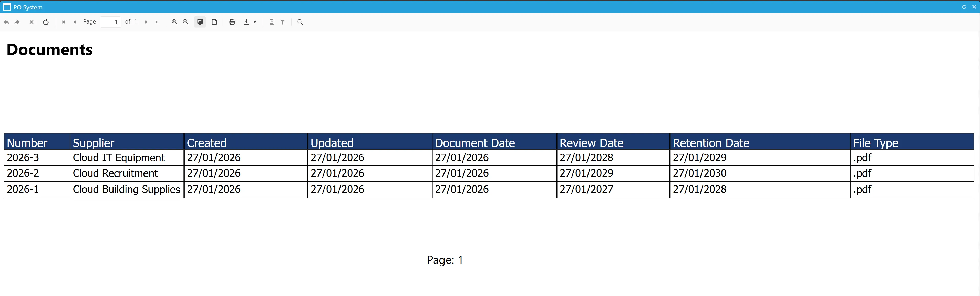Zoom out of the report

186,22
